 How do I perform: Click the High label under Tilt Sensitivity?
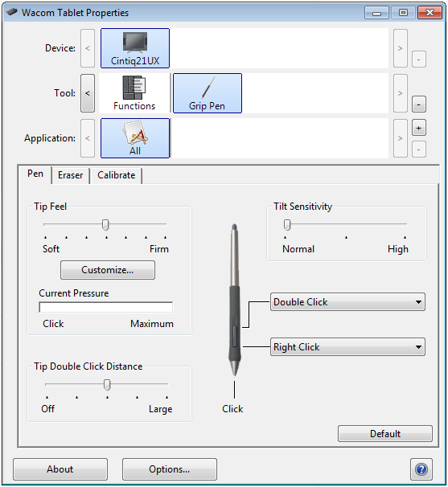(398, 249)
